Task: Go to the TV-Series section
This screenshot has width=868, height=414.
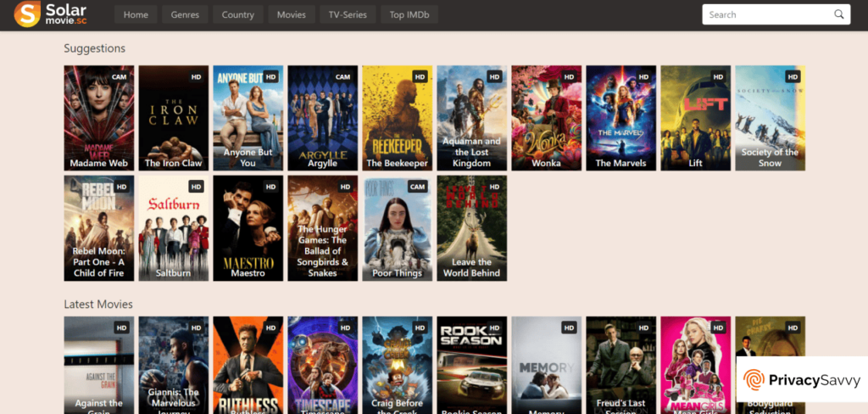Action: pyautogui.click(x=348, y=15)
